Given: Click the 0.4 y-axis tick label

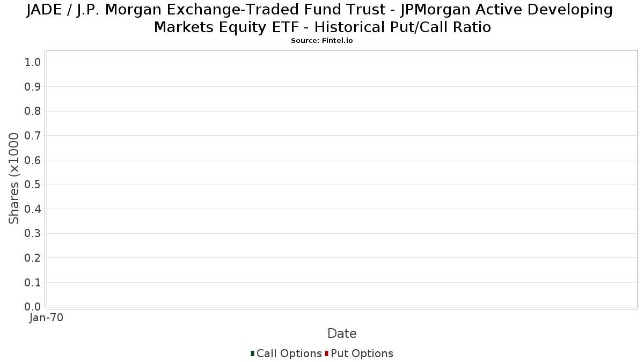Looking at the screenshot, I should click(33, 209).
